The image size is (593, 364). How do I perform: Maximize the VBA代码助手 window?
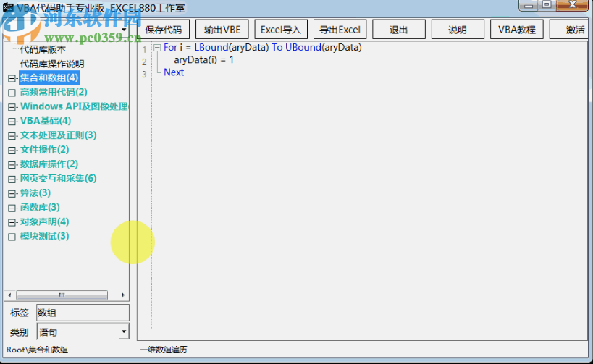pos(547,5)
